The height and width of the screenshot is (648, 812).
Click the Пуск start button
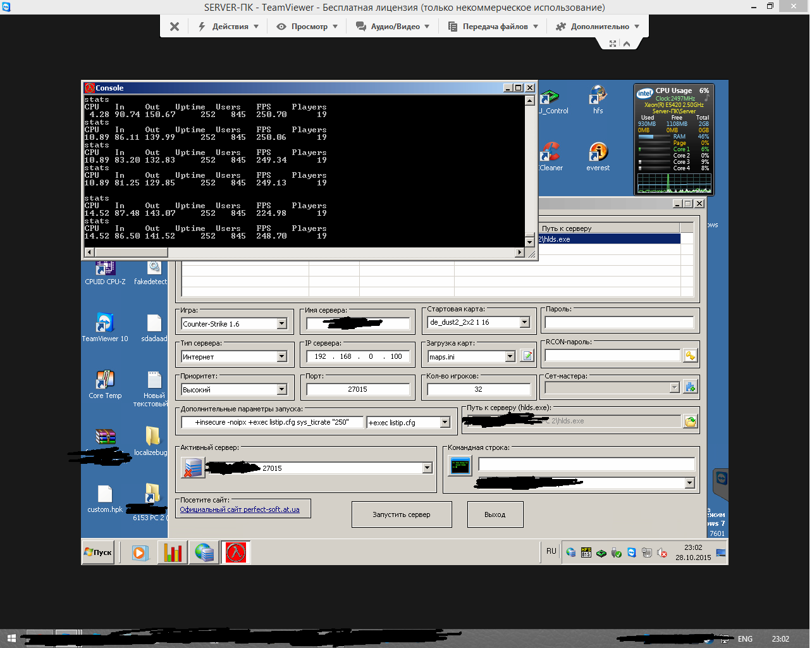click(x=98, y=552)
